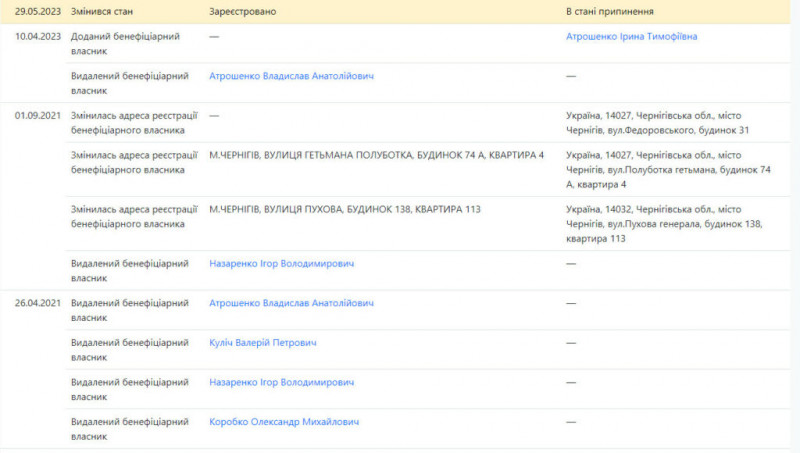The image size is (800, 453).
Task: Click 'Видалений бенефіціарний власник' beside Коробко Олександр Михайлович
Action: [x=130, y=429]
